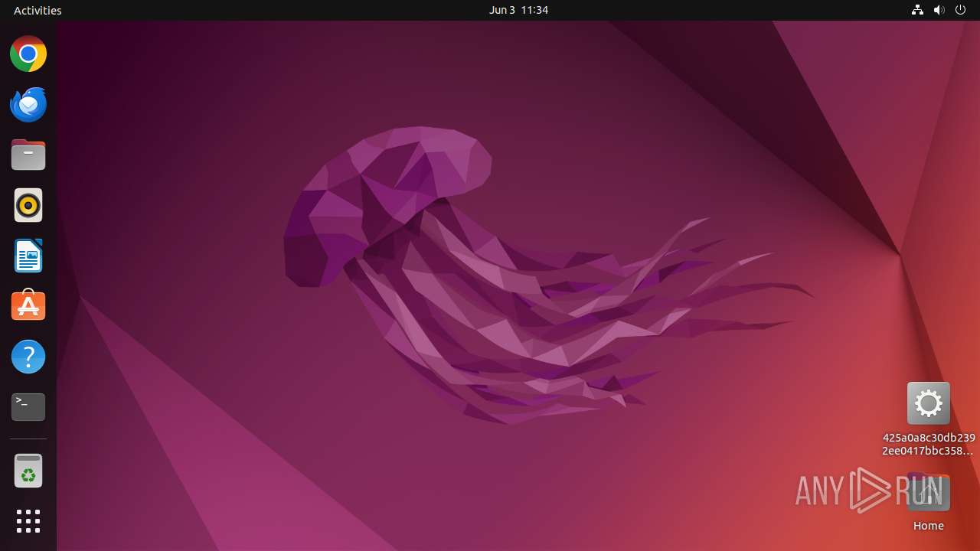
Task: Select the 425a0a8c30db239 desktop file icon
Action: coord(928,403)
